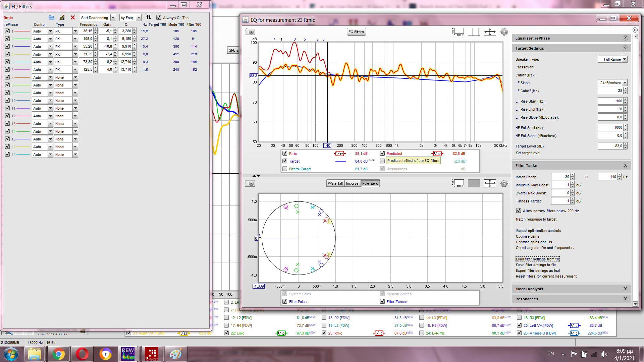
Task: Capture lower graph with camera icon
Action: click(x=250, y=183)
